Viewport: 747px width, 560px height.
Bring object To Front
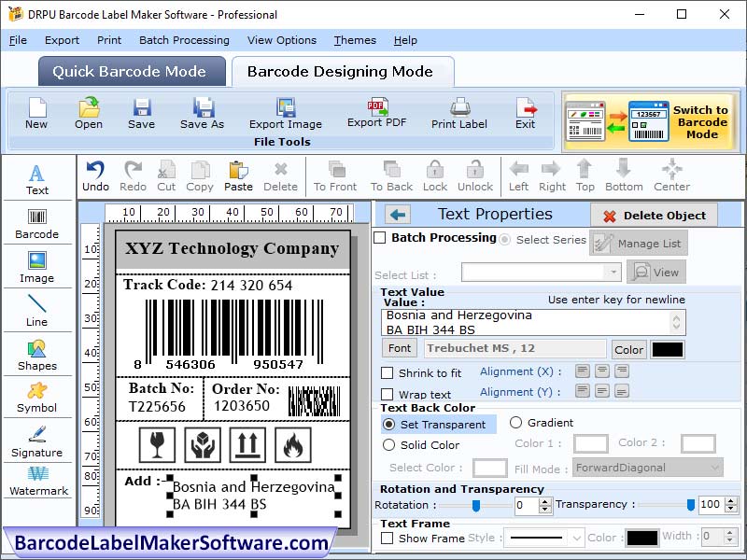click(335, 176)
